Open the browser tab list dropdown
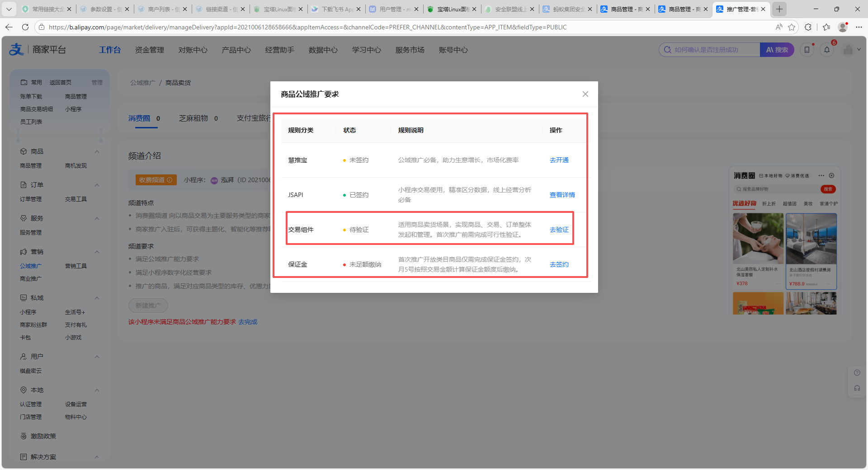The height and width of the screenshot is (470, 868). click(x=9, y=9)
